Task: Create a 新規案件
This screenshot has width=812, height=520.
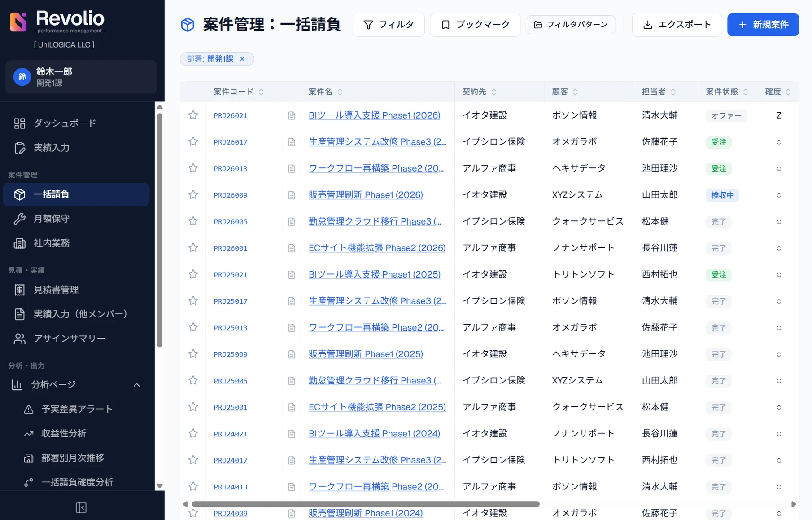Action: point(763,25)
